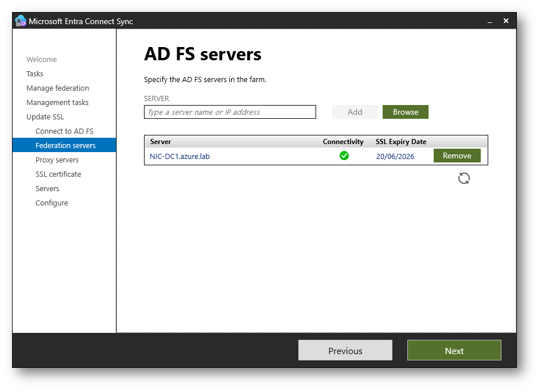Image resolution: width=541 pixels, height=392 pixels.
Task: Open the Connect to AD FS step
Action: 64,131
